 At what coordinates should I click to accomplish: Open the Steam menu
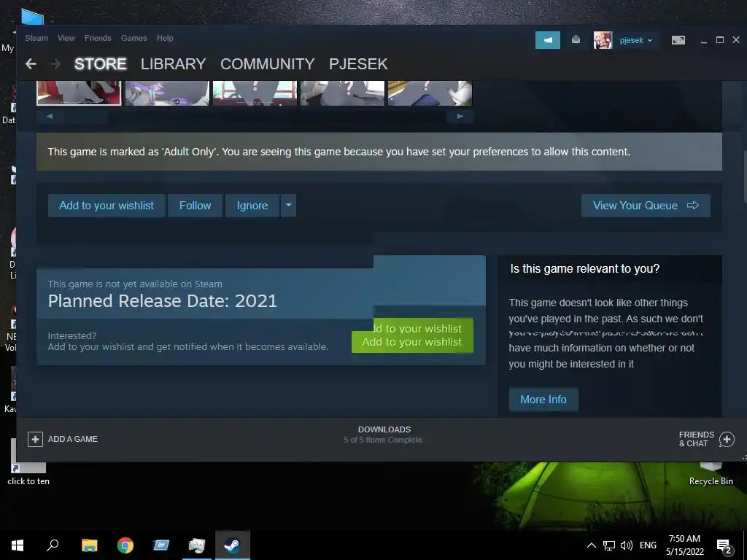[x=36, y=38]
